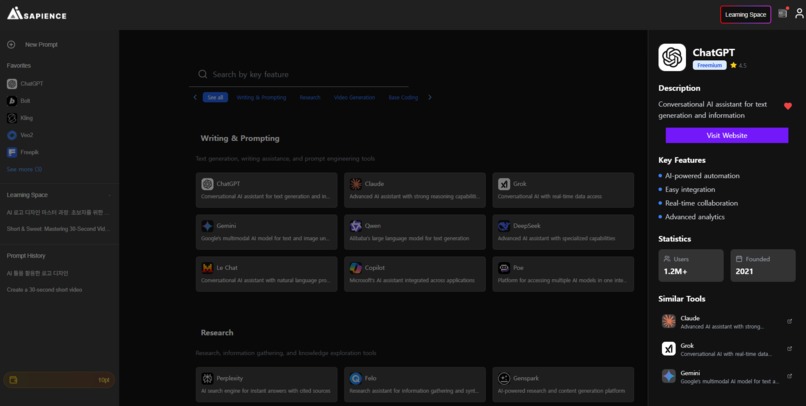Click the Claude card icon in tool grid

pyautogui.click(x=356, y=184)
